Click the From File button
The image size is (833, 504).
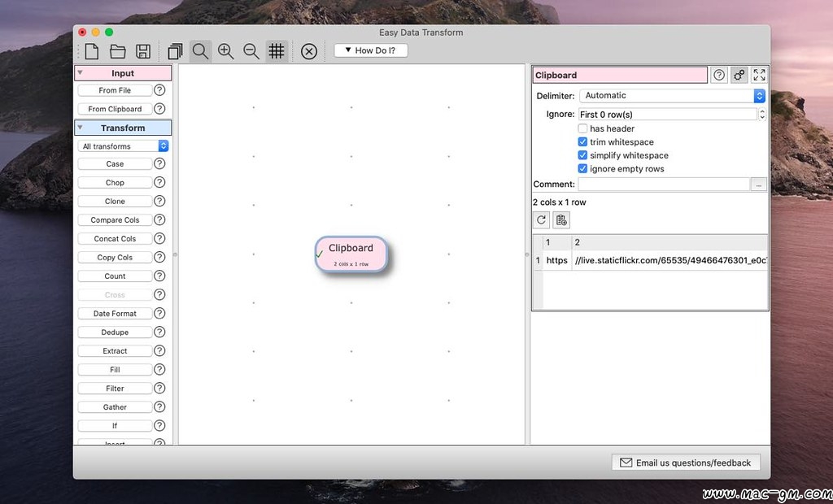[x=115, y=90]
